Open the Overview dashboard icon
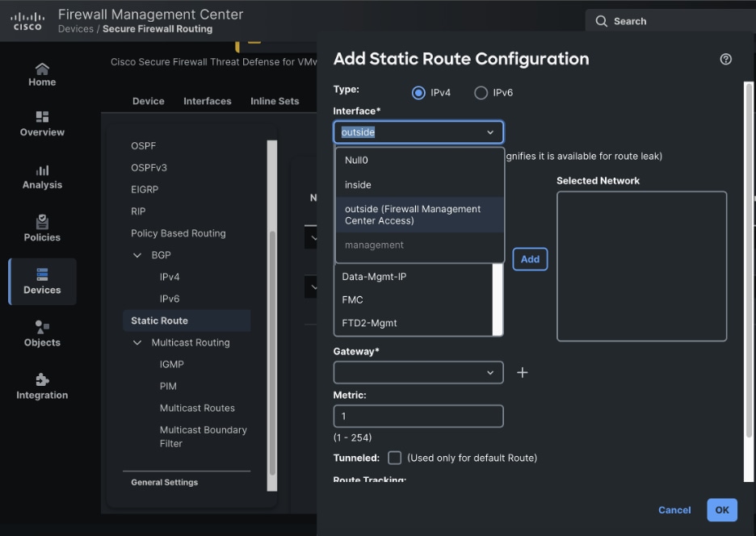The image size is (756, 536). 42,117
